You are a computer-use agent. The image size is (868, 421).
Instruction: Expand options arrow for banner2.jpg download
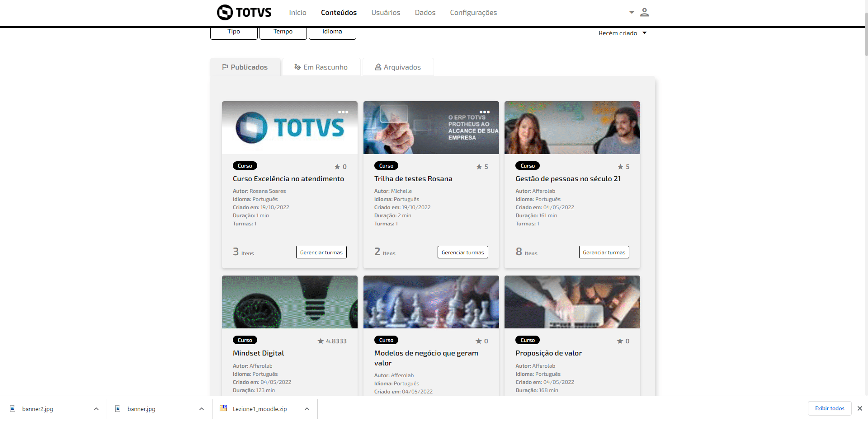point(96,409)
